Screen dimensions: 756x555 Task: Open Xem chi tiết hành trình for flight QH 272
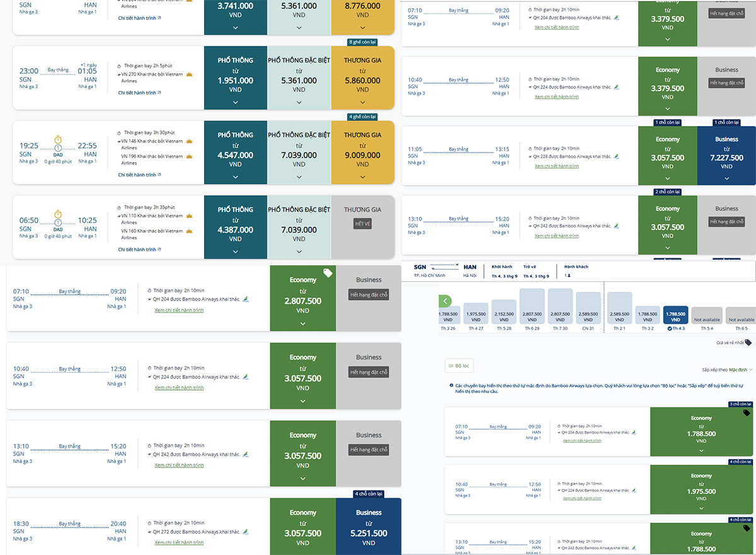pos(179,542)
